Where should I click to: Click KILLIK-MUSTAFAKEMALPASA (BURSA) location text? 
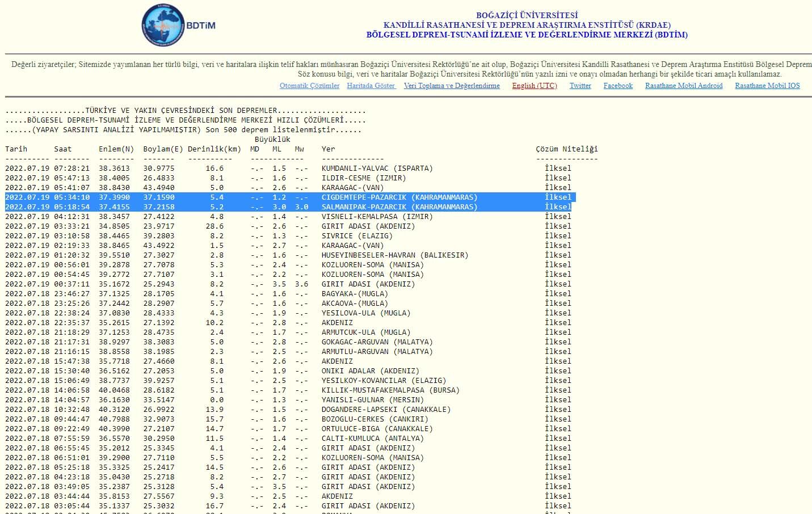(390, 390)
